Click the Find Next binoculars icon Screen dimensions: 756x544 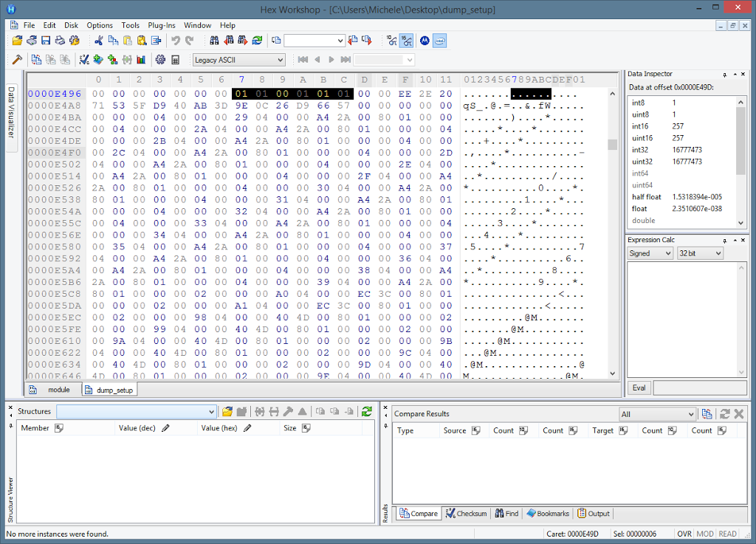coord(242,41)
